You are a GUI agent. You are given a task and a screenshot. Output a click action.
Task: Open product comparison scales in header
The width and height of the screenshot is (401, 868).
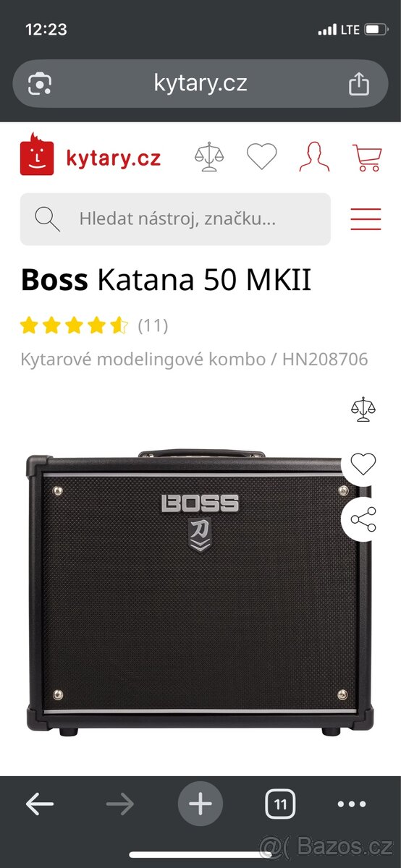tap(209, 157)
